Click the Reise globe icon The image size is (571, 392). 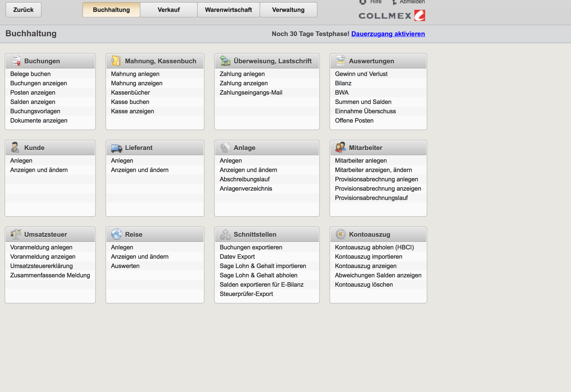[x=116, y=234]
